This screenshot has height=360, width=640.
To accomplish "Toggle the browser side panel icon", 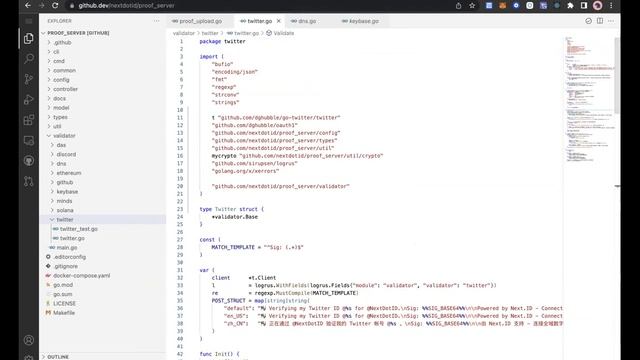I will click(584, 6).
